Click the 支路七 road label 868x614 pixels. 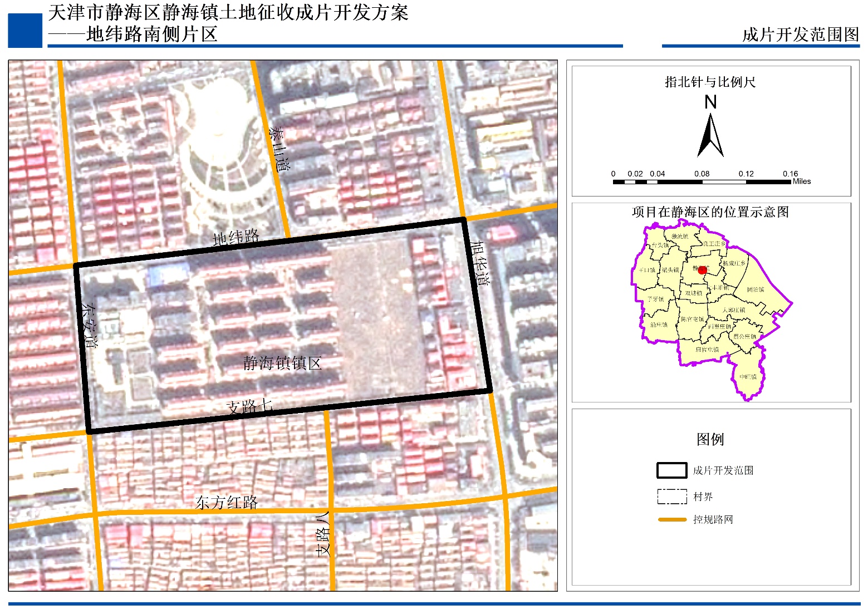pos(250,407)
